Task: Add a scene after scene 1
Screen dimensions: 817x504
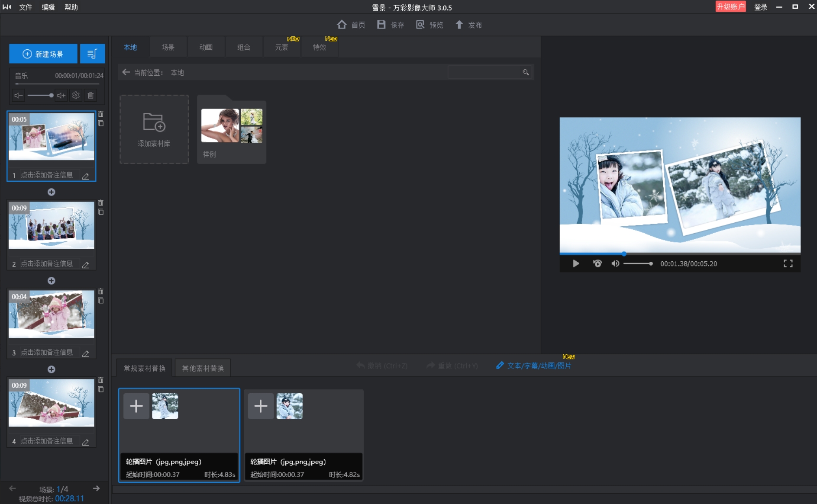Action: coord(51,192)
